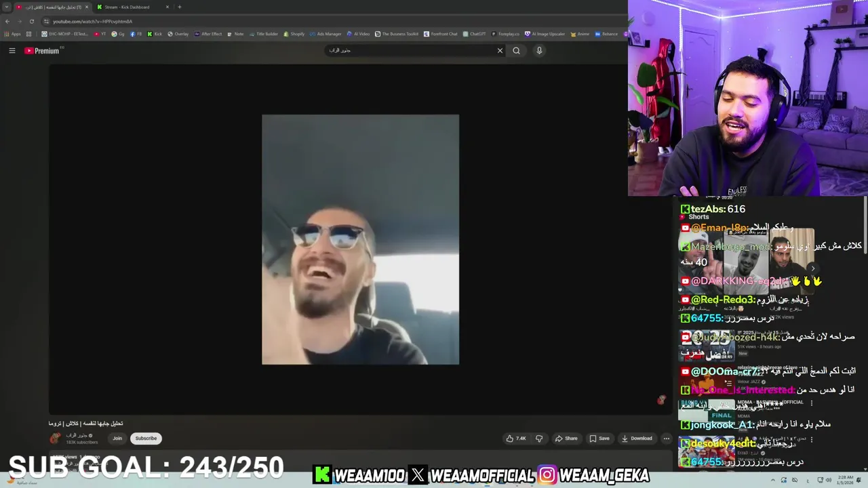Open a new browser tab with plus
The height and width of the screenshot is (488, 868).
(179, 7)
